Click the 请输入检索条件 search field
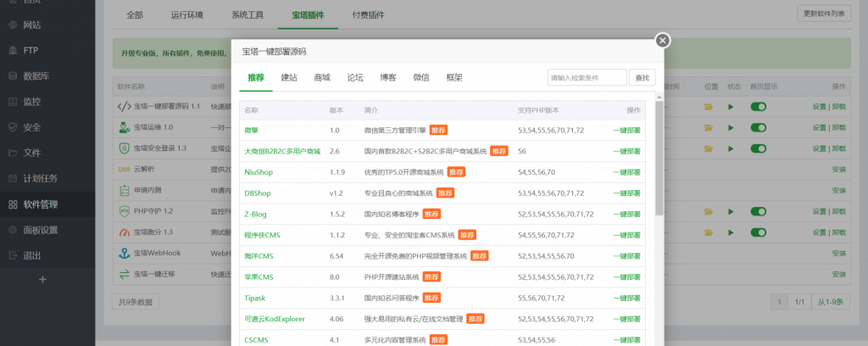The height and width of the screenshot is (346, 868). coord(586,77)
